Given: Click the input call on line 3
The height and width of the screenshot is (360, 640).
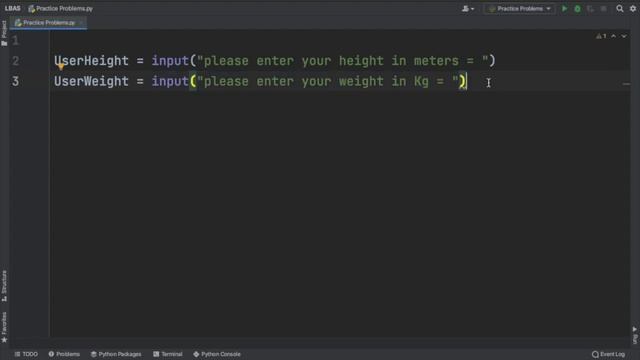Looking at the screenshot, I should (x=170, y=81).
